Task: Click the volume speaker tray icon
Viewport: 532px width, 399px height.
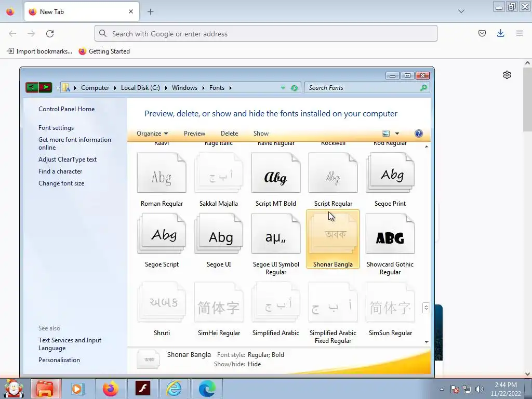Action: coord(479,389)
